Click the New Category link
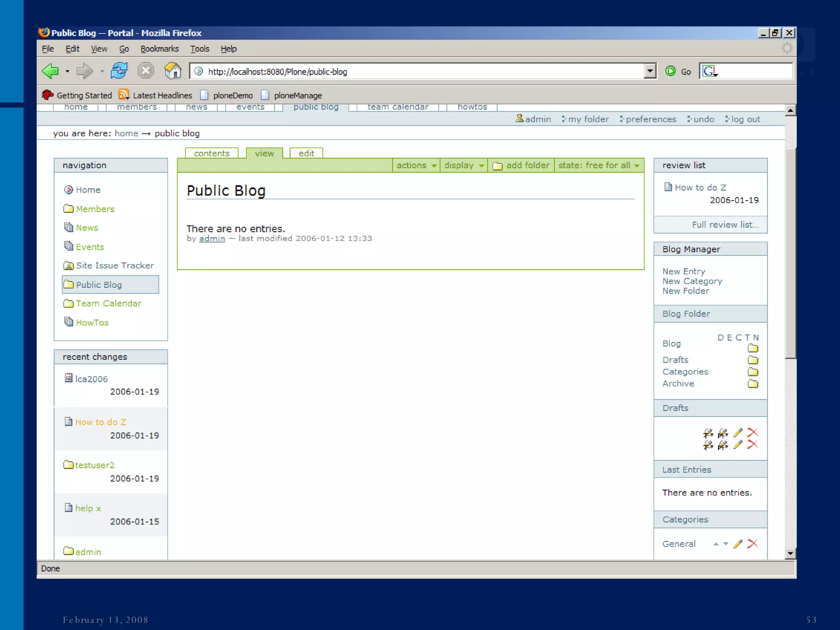The image size is (840, 630). coord(692,281)
